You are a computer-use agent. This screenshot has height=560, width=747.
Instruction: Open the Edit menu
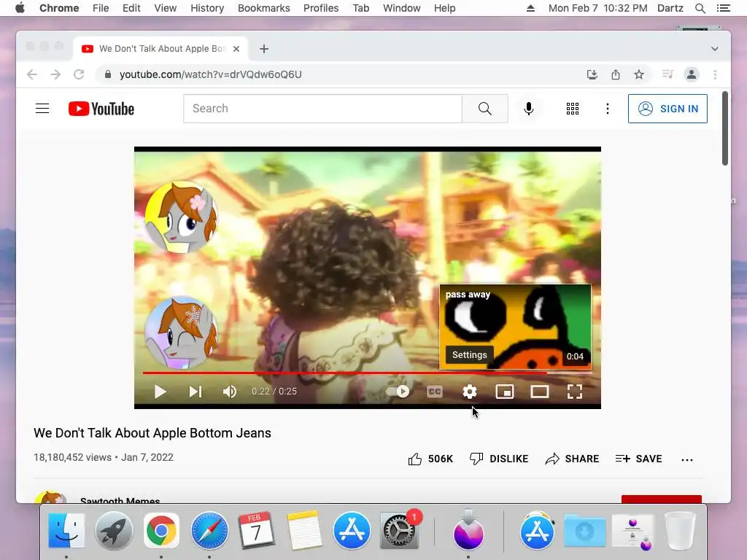[x=131, y=8]
